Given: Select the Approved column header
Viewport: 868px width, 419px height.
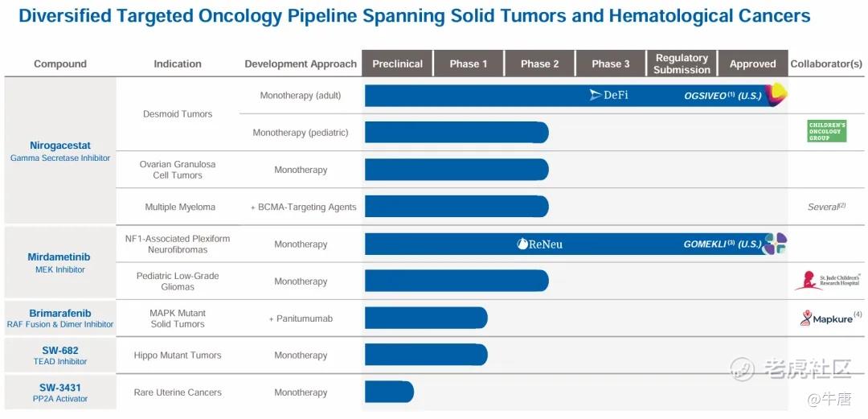Looking at the screenshot, I should tap(752, 64).
